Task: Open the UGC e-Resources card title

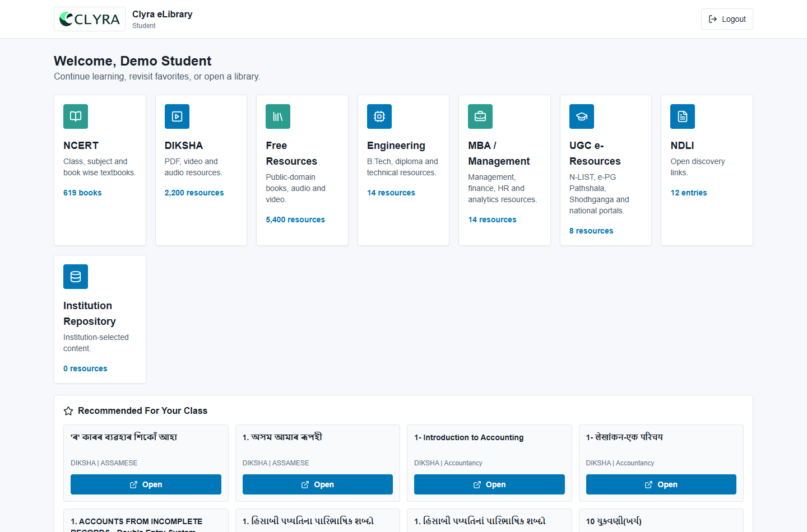Action: pos(595,153)
